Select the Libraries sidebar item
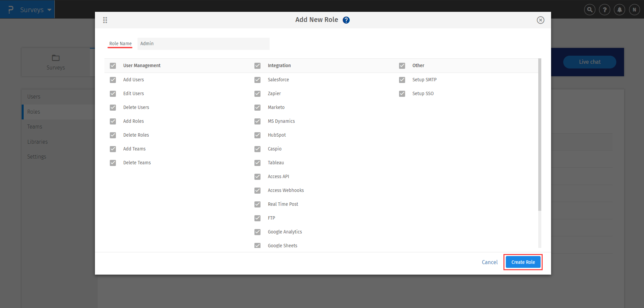 point(37,141)
